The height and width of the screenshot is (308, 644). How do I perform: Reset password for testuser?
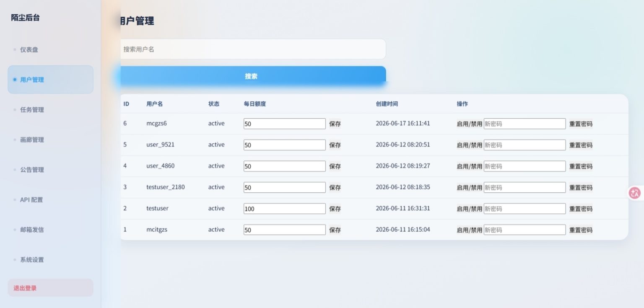point(581,209)
